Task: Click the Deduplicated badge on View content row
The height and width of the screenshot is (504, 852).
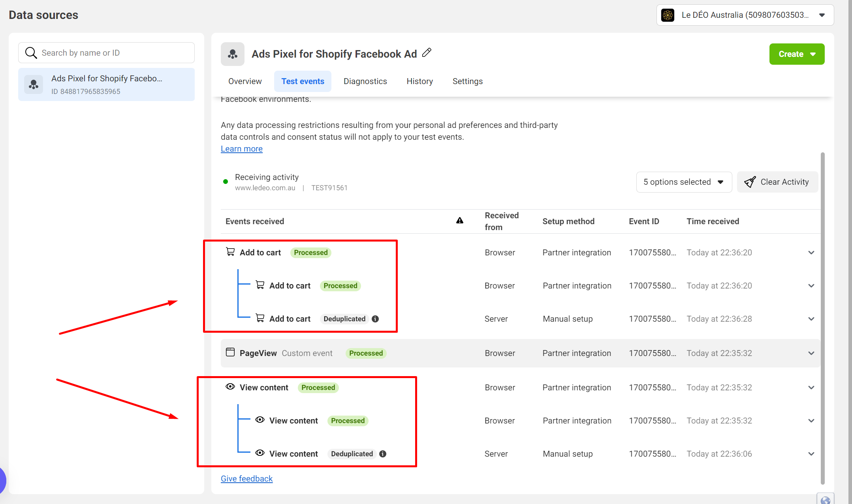Action: pyautogui.click(x=352, y=454)
